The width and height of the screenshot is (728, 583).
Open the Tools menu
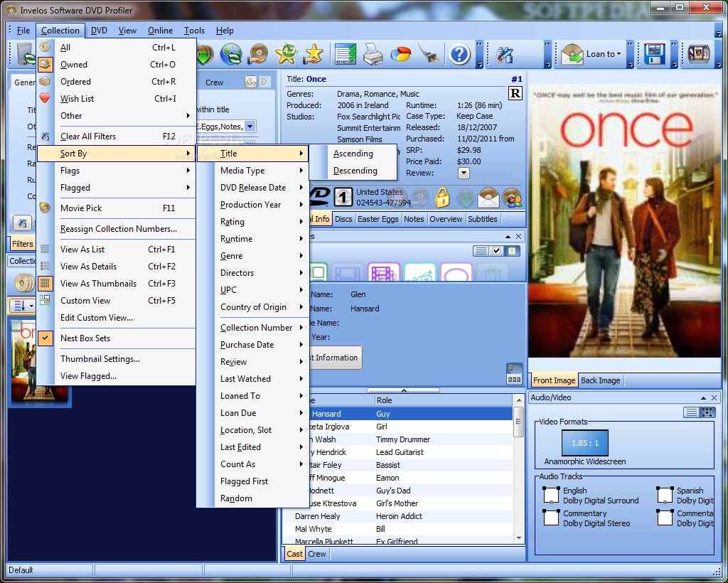(x=194, y=31)
